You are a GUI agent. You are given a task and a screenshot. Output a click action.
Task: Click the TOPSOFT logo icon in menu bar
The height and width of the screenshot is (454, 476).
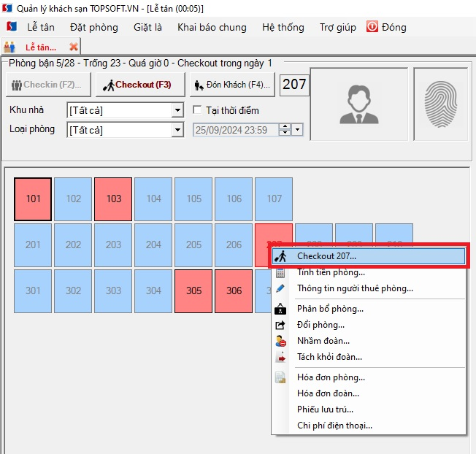[12, 27]
